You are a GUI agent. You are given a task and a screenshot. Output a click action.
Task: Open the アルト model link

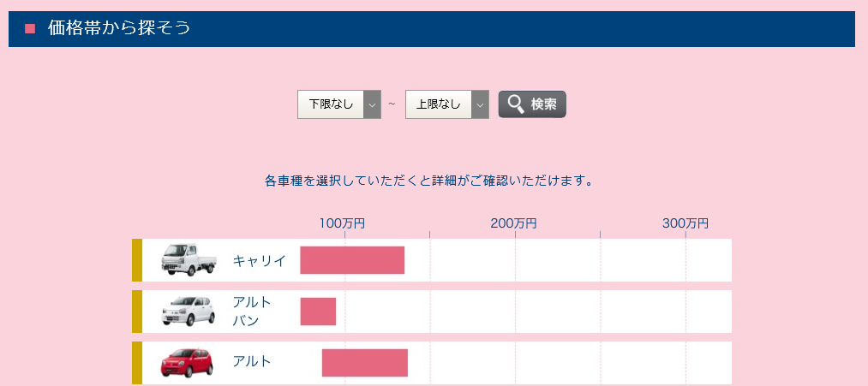pos(252,362)
